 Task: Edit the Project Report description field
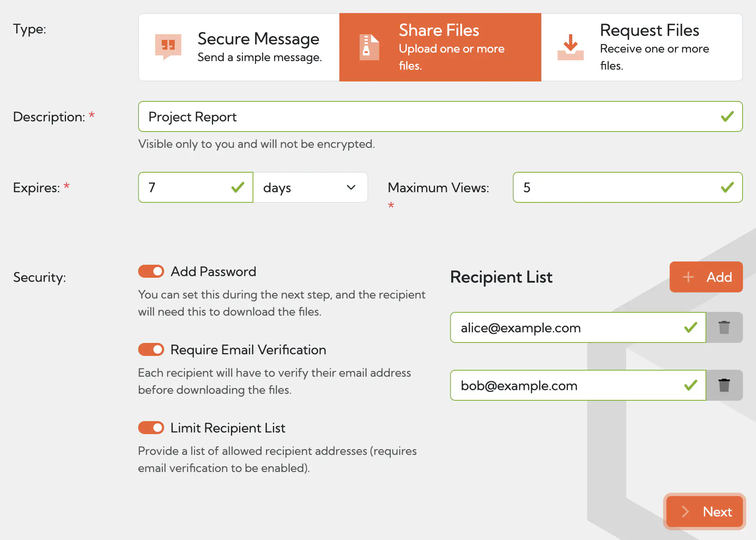428,117
